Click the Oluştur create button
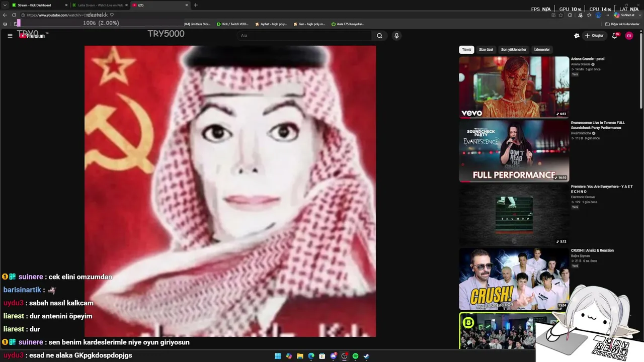The height and width of the screenshot is (362, 644). point(594,36)
